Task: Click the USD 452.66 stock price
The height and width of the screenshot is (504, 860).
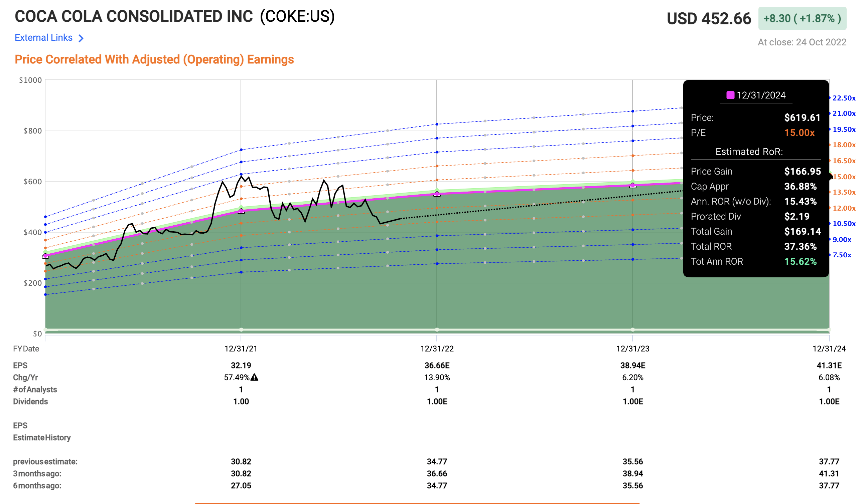Action: 709,18
